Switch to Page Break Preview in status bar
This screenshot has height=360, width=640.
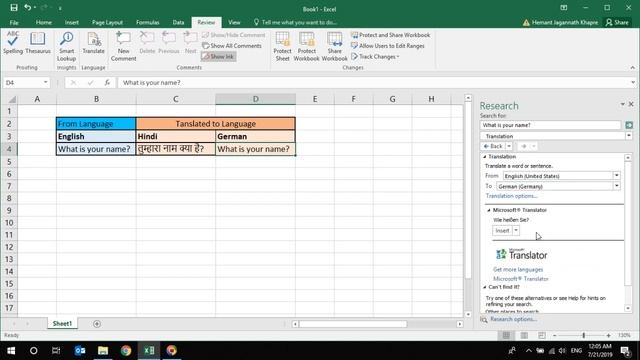pos(542,336)
